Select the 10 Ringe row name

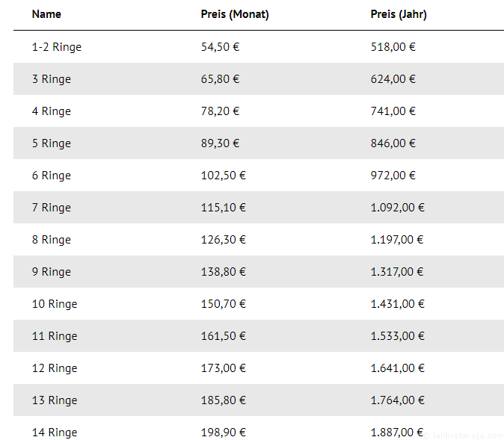click(x=55, y=304)
